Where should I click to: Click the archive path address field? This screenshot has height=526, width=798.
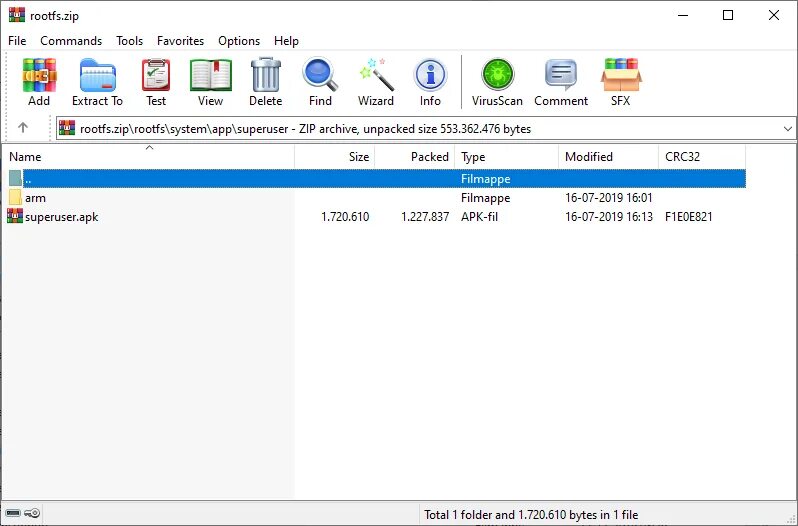(425, 128)
